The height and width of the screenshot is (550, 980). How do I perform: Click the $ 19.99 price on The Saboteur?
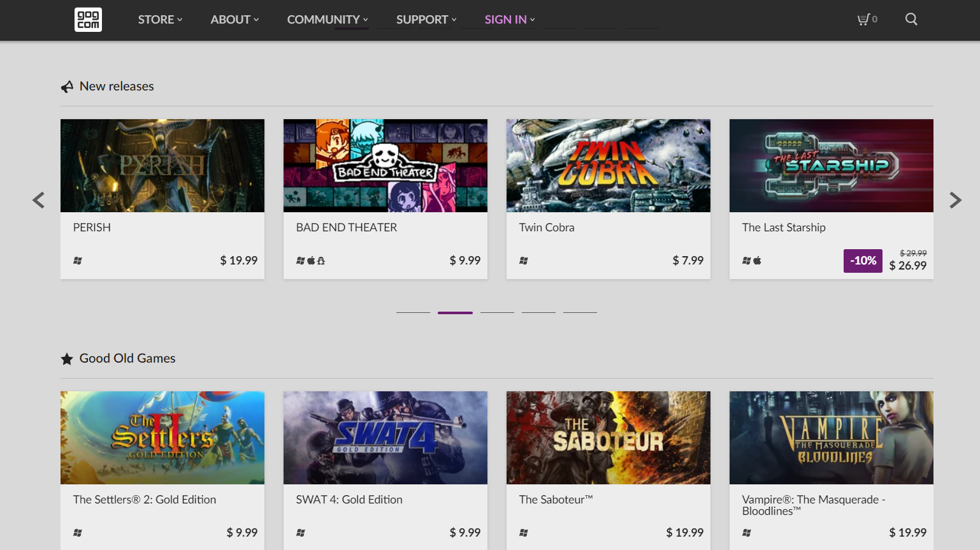[685, 533]
